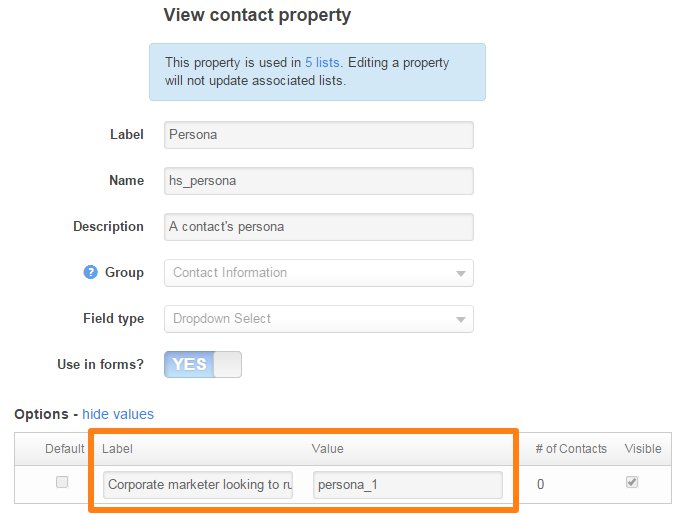Check the Default checkbox for persona_1

pyautogui.click(x=62, y=482)
